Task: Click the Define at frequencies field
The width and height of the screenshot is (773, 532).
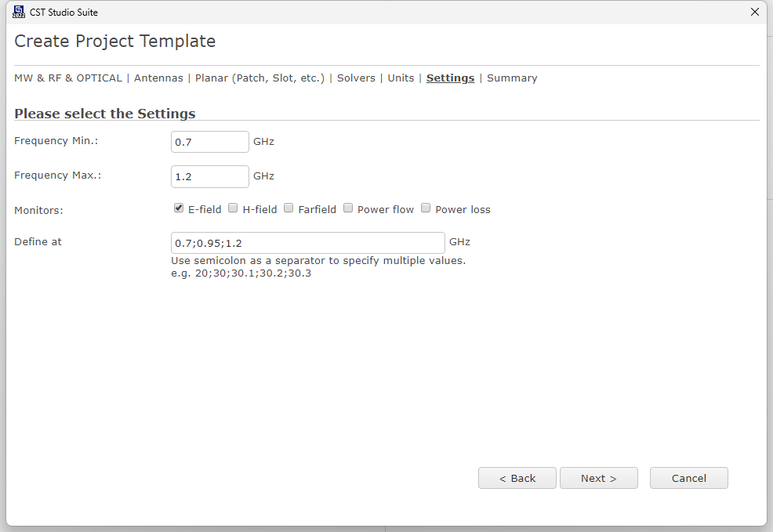Action: 307,243
